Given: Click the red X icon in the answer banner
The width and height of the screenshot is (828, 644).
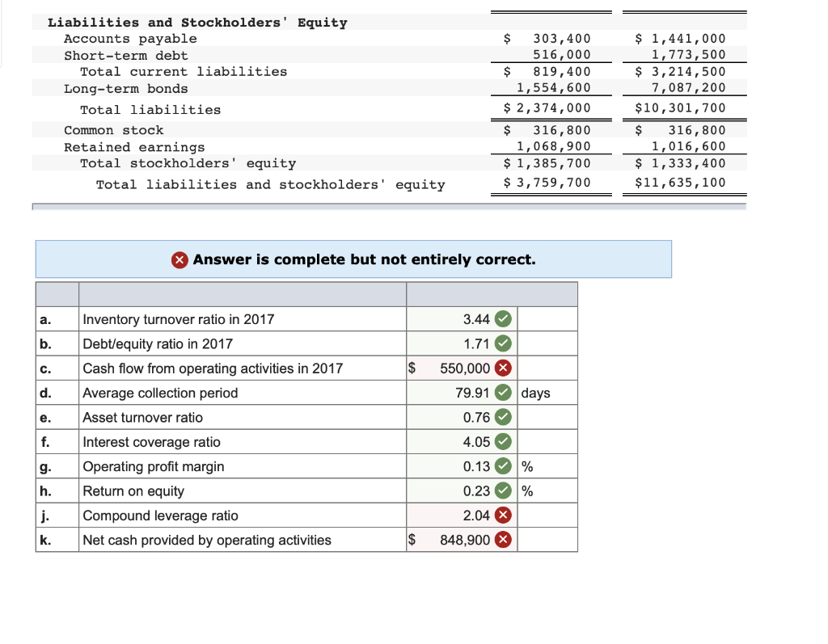Looking at the screenshot, I should tap(180, 259).
